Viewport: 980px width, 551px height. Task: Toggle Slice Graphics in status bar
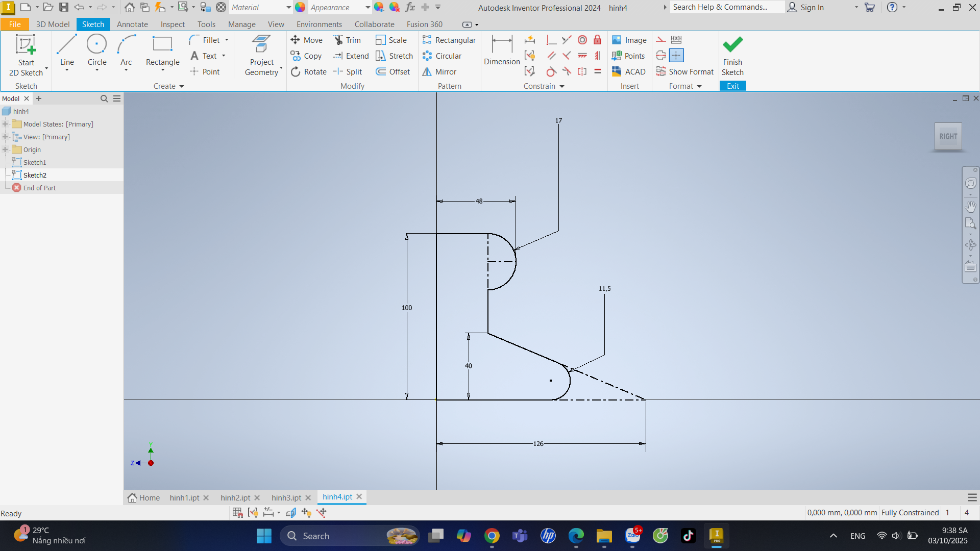click(x=291, y=513)
